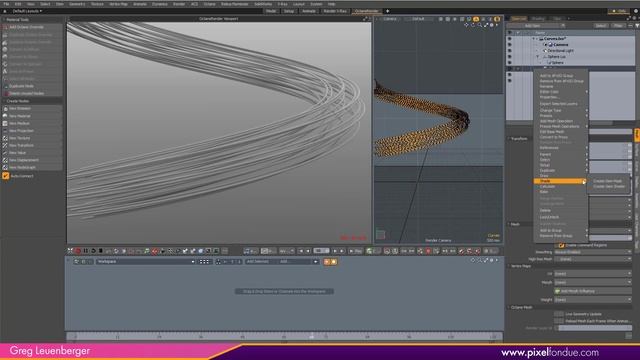The width and height of the screenshot is (640, 360).
Task: Open the Render menu in menu bar
Action: click(179, 4)
